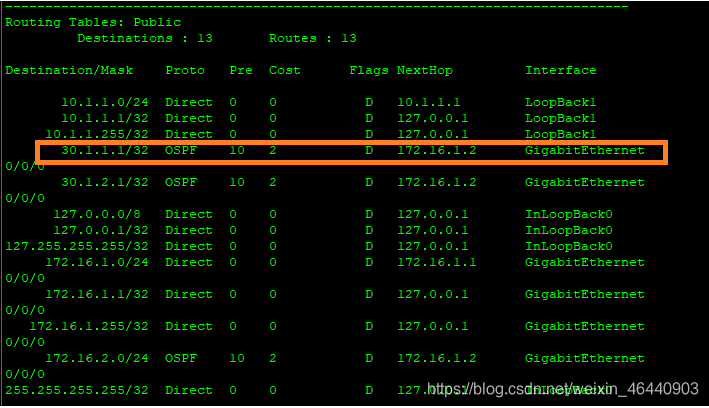This screenshot has width=709, height=408.
Task: Select destination 30.1.2.1/32
Action: (x=105, y=182)
